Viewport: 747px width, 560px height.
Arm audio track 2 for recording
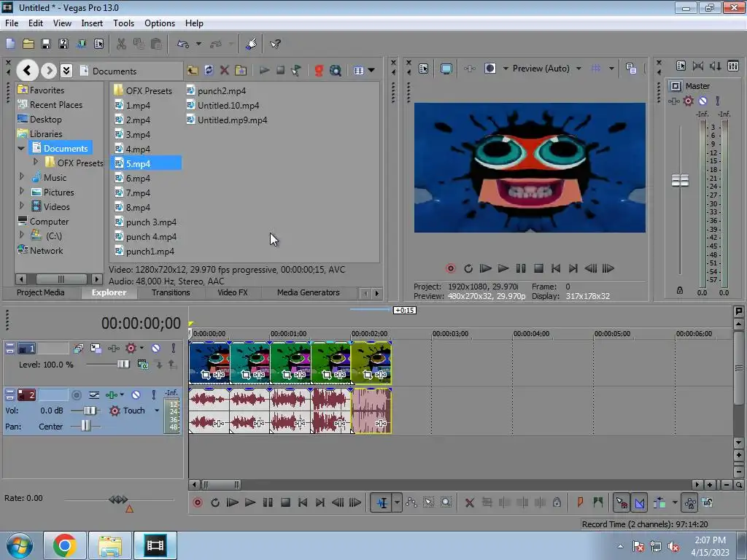[76, 394]
